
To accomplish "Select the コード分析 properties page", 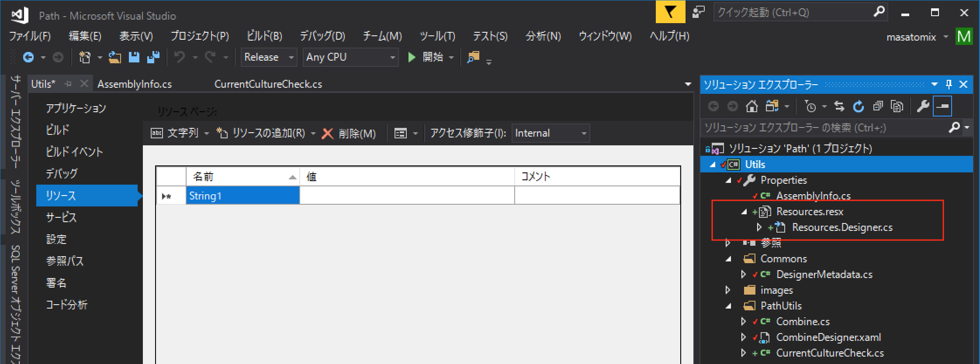I will pos(66,305).
